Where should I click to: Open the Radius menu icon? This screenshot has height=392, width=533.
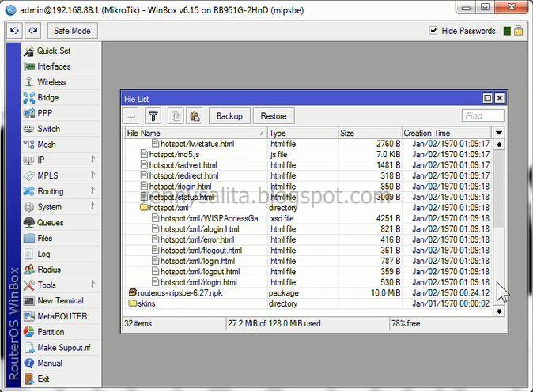(x=29, y=269)
